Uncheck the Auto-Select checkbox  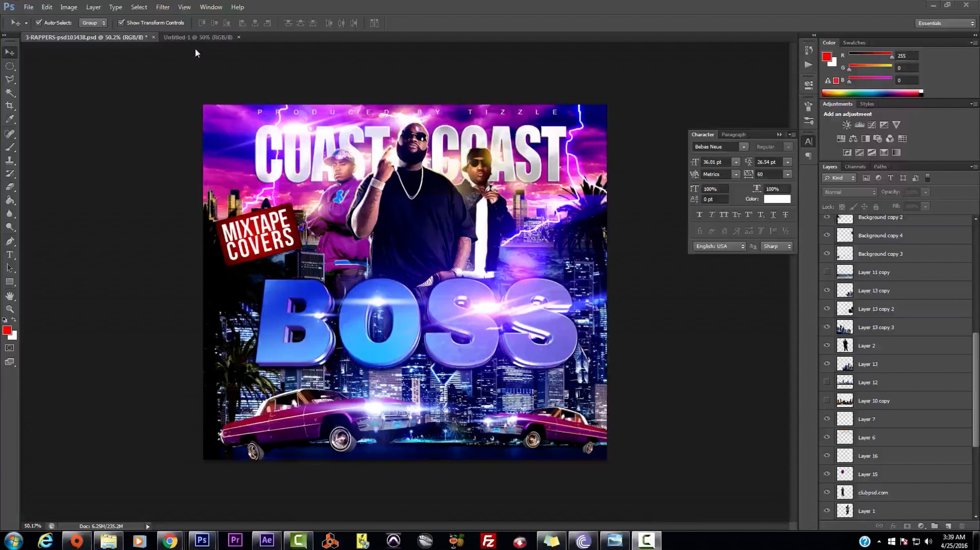pyautogui.click(x=39, y=23)
